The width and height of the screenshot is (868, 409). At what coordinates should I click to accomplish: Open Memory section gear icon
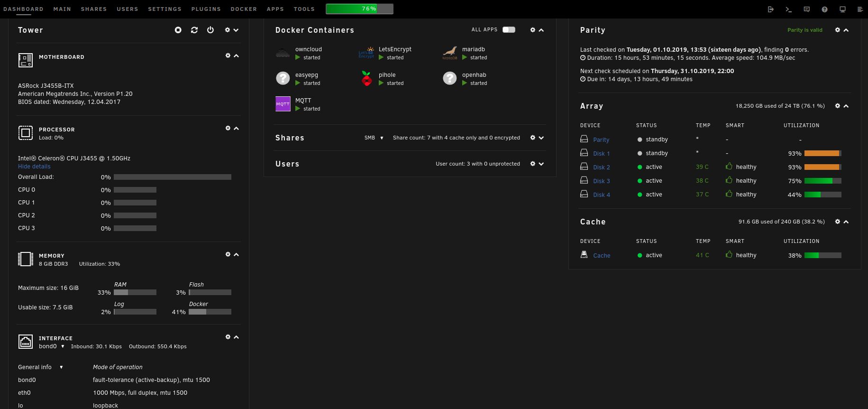pos(228,254)
